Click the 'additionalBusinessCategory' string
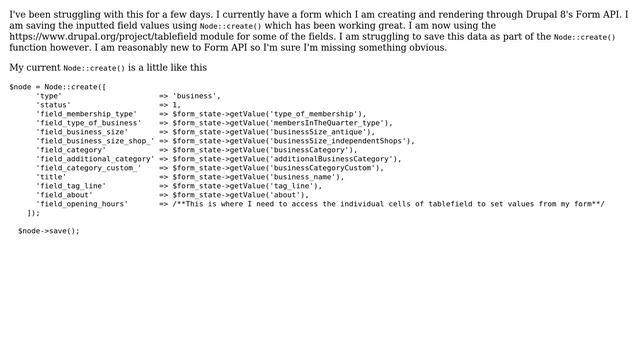Image resolution: width=640 pixels, height=360 pixels. coord(333,159)
